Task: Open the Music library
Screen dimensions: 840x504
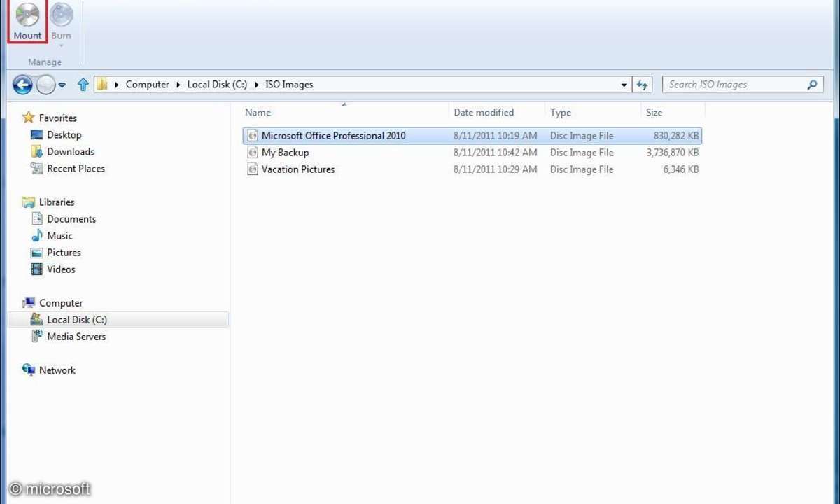Action: pos(59,236)
